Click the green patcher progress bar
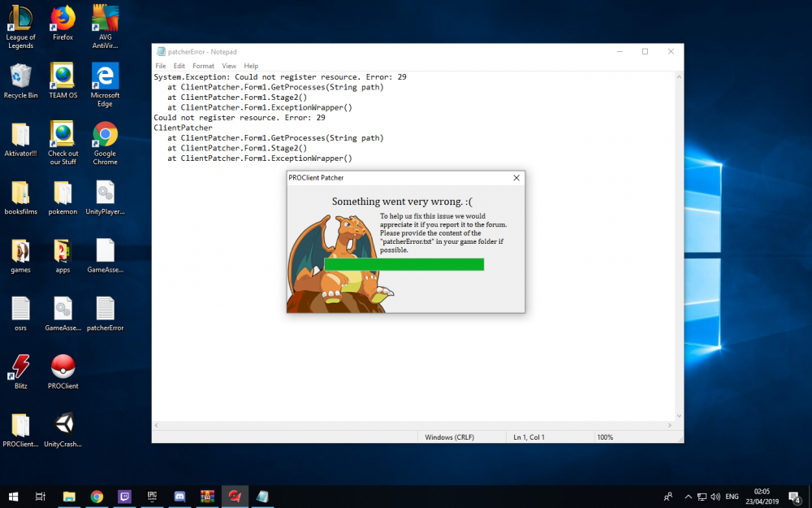 [404, 264]
